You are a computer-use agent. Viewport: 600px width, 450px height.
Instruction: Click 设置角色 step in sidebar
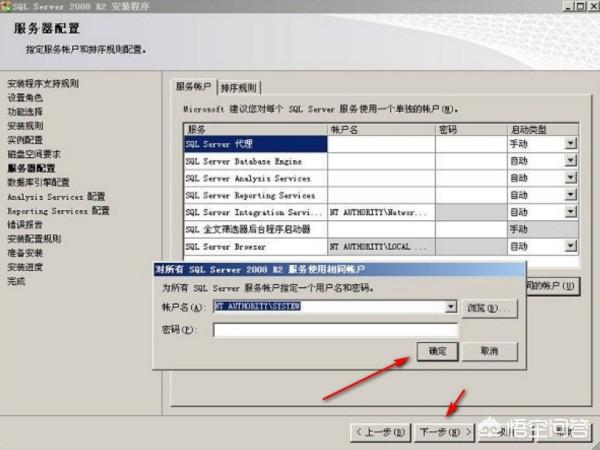click(x=25, y=98)
